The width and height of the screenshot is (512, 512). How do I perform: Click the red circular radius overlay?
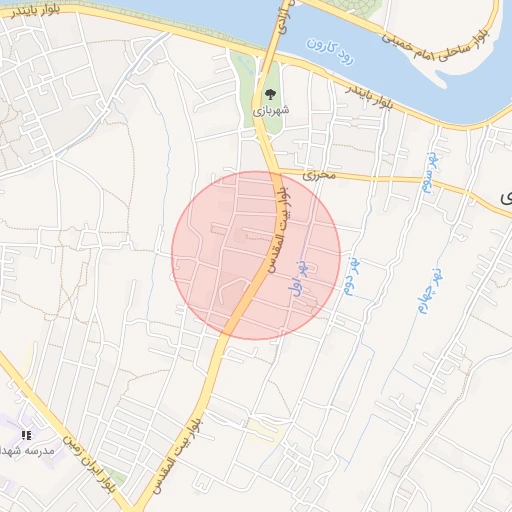[x=256, y=256]
